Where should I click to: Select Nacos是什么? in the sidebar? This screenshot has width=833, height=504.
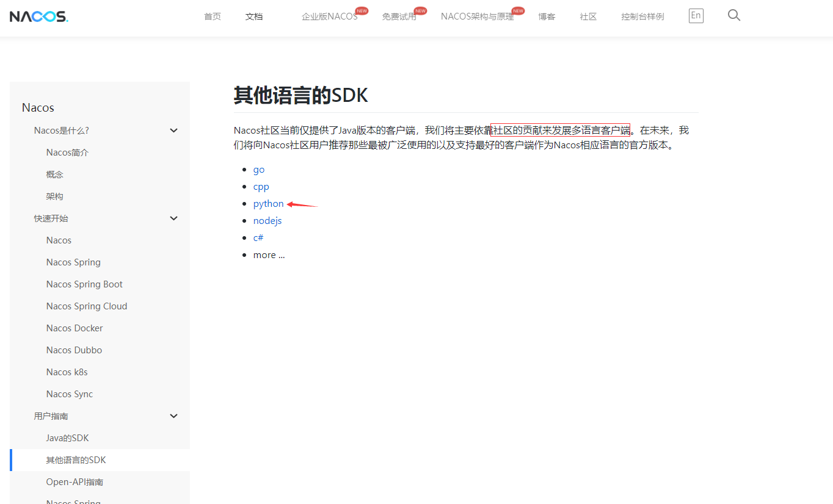(x=62, y=131)
